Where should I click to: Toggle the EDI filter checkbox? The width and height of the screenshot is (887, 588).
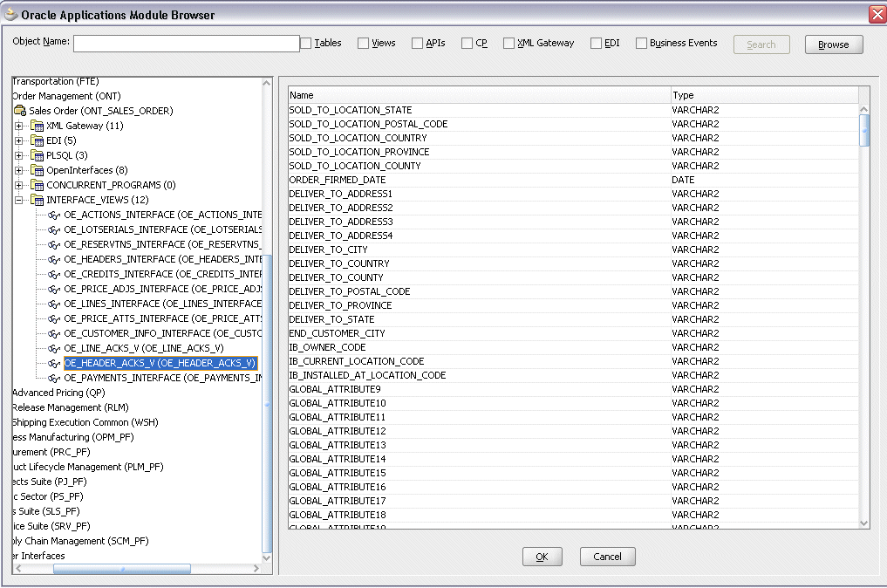[597, 43]
